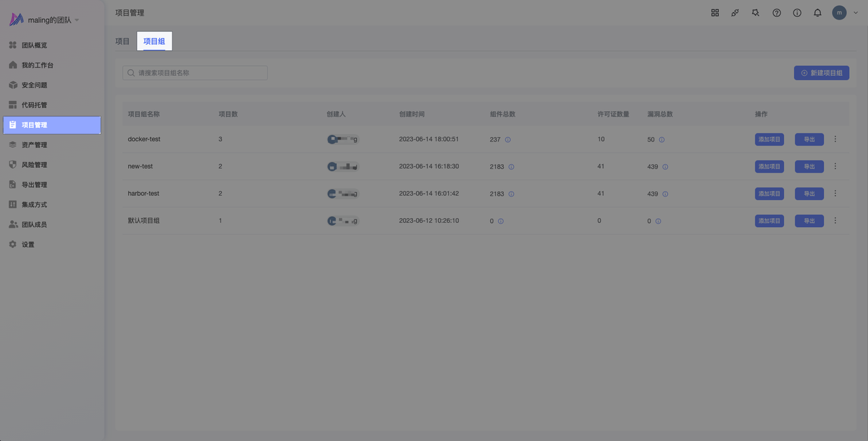868x441 pixels.
Task: Go to 团队成员 in the sidebar
Action: 34,224
